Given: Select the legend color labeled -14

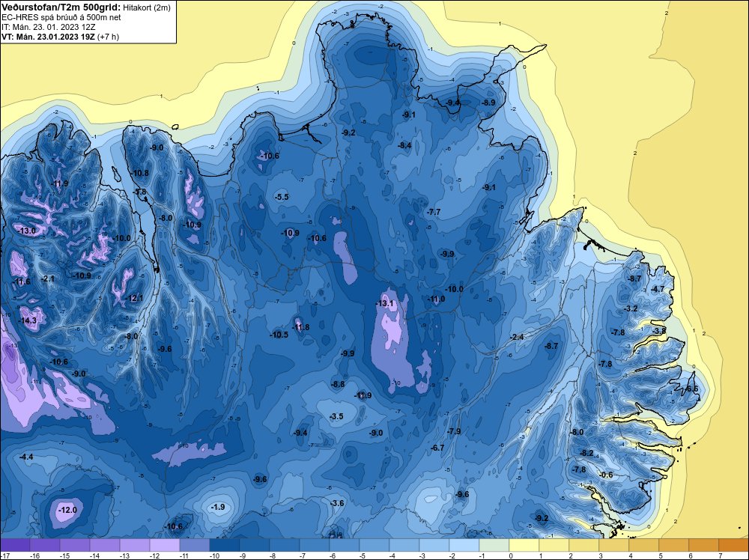Looking at the screenshot, I should 105,545.
